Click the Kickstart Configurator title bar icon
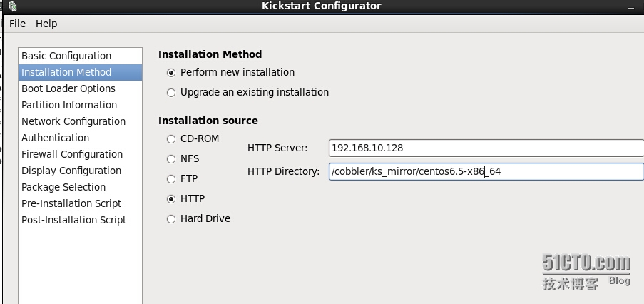 point(12,6)
